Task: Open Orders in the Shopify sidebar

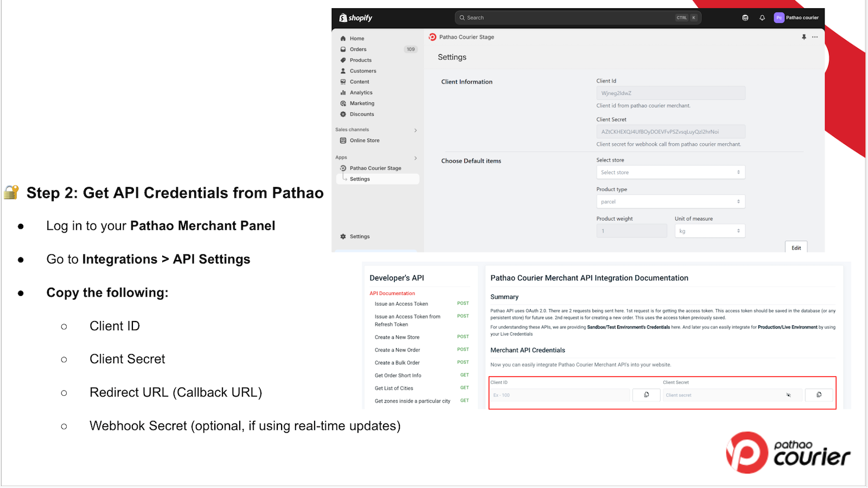Action: pos(358,49)
